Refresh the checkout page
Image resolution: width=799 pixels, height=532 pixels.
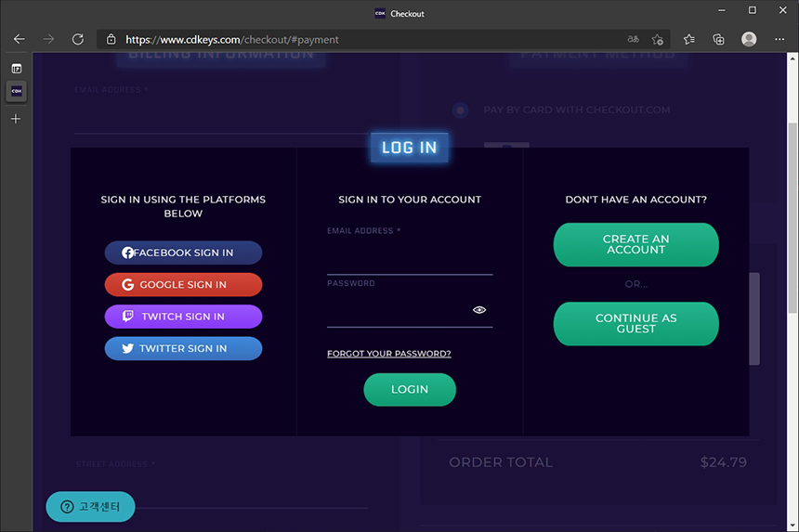pyautogui.click(x=77, y=39)
